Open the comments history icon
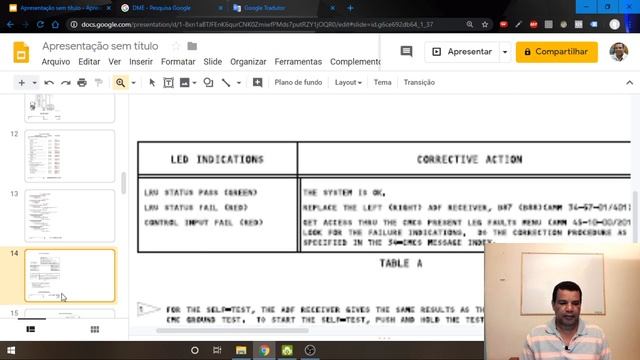 coord(406,51)
